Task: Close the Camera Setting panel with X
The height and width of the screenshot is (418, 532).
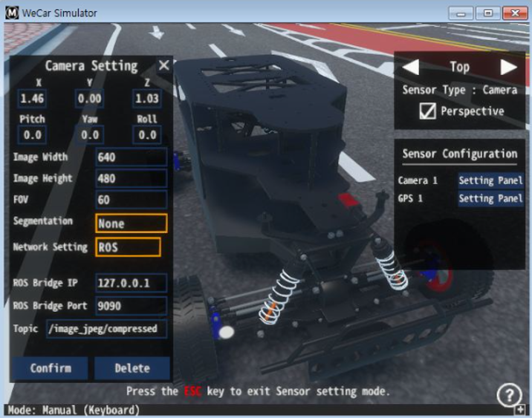Action: coord(164,65)
